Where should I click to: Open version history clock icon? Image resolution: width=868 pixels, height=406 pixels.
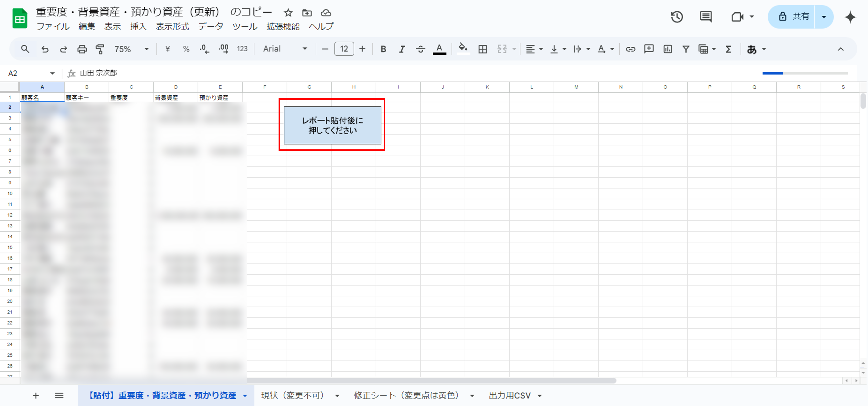pyautogui.click(x=677, y=17)
